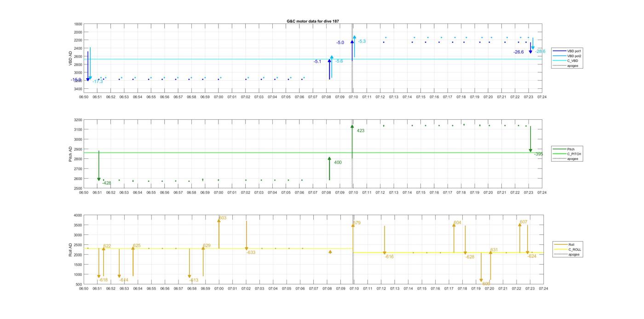
Task: Click the "-428" pitch annotation
Action: coord(107,183)
